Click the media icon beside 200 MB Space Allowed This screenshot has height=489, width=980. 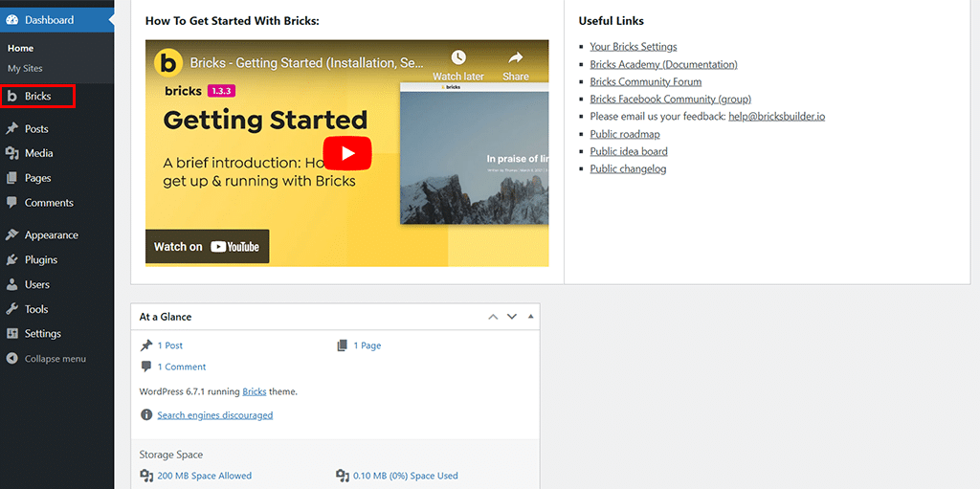(146, 476)
